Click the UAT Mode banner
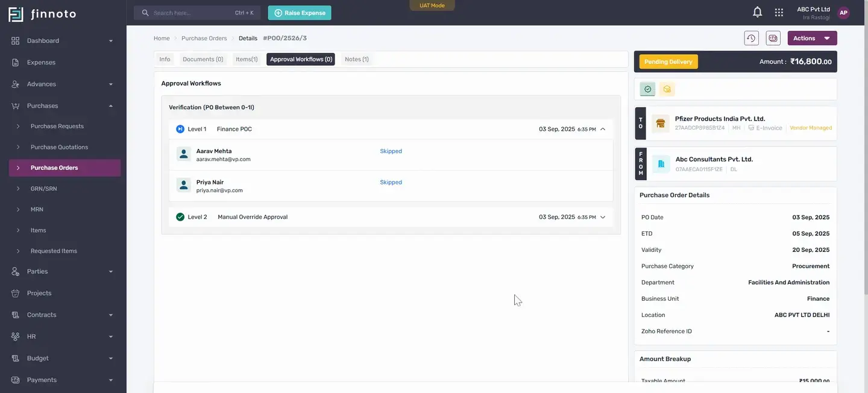The image size is (868, 393). click(x=432, y=5)
